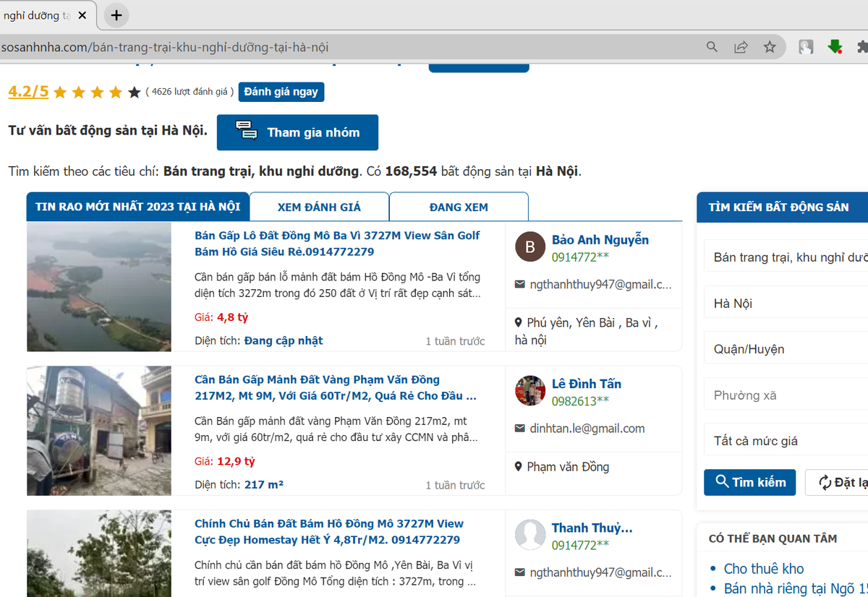Click the share page icon
Screen dimensions: 868x597
pyautogui.click(x=741, y=47)
